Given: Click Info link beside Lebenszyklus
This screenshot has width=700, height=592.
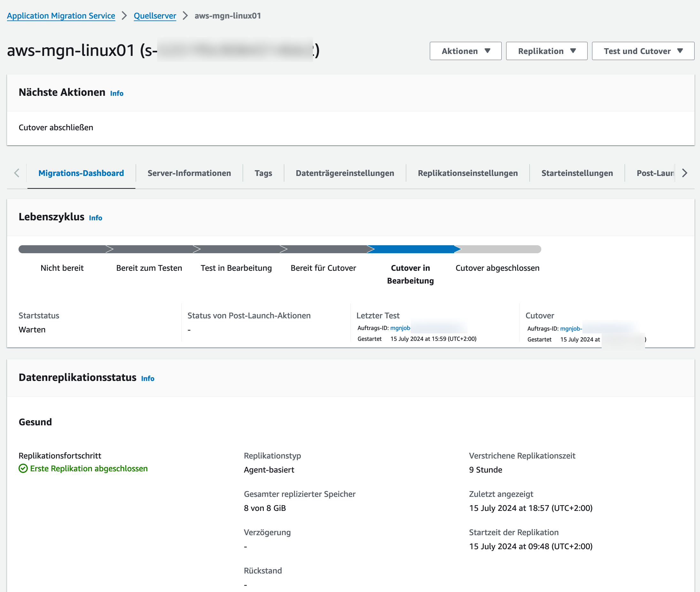Looking at the screenshot, I should tap(95, 218).
